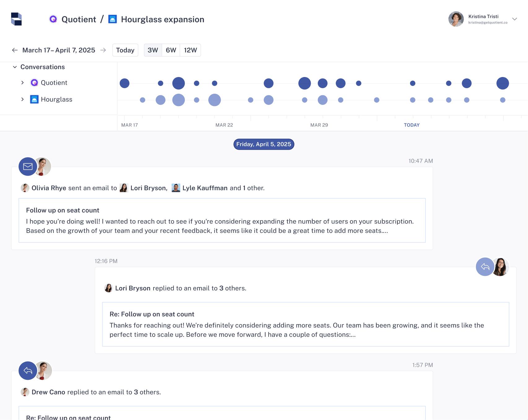
Task: Click Drew Cano's small inline avatar
Action: pyautogui.click(x=25, y=392)
